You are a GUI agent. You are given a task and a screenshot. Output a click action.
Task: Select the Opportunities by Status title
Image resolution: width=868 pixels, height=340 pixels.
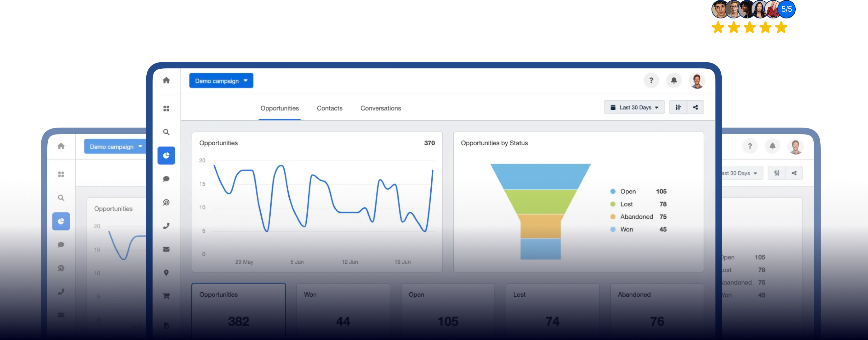click(494, 143)
